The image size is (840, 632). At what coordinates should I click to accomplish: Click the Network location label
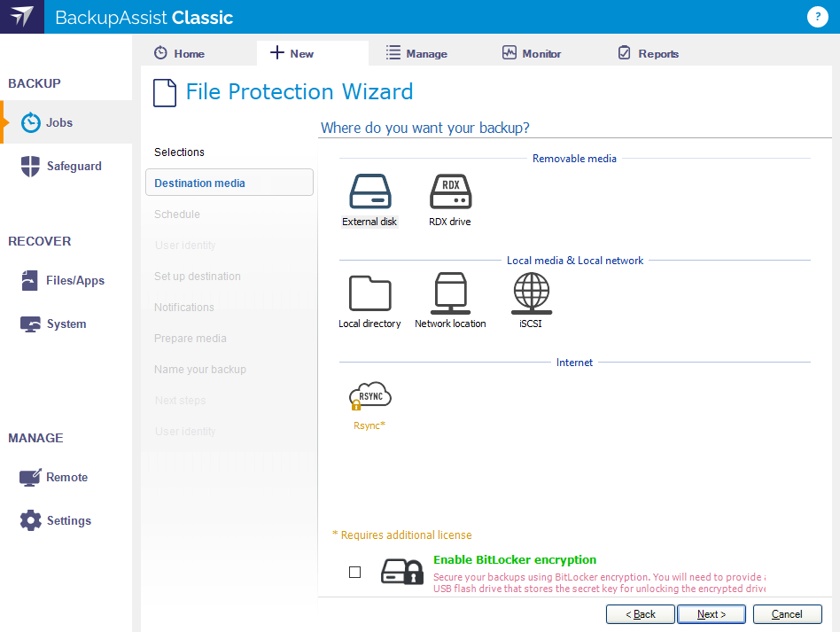pos(450,324)
